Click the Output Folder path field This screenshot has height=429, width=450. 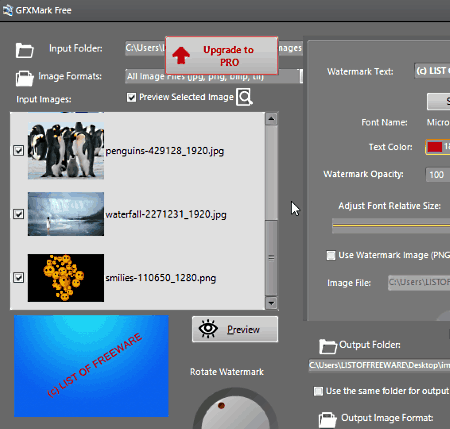(379, 365)
